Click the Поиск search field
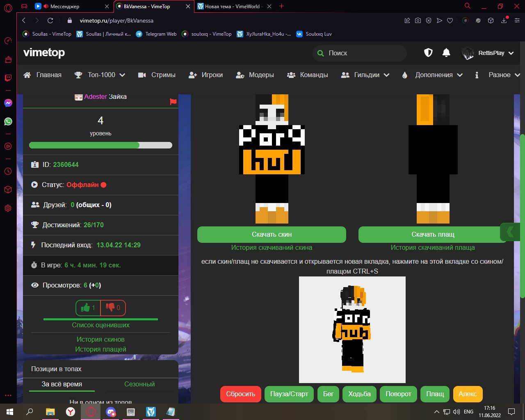 pyautogui.click(x=361, y=53)
